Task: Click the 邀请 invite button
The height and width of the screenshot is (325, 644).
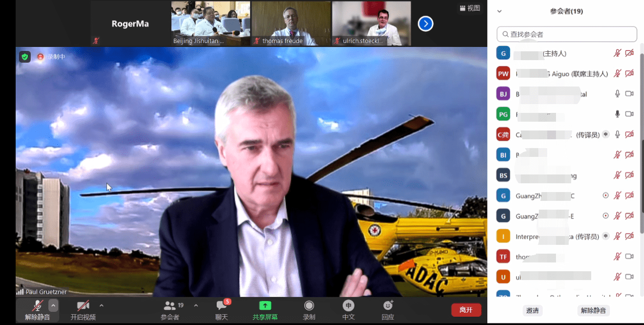Action: [533, 310]
